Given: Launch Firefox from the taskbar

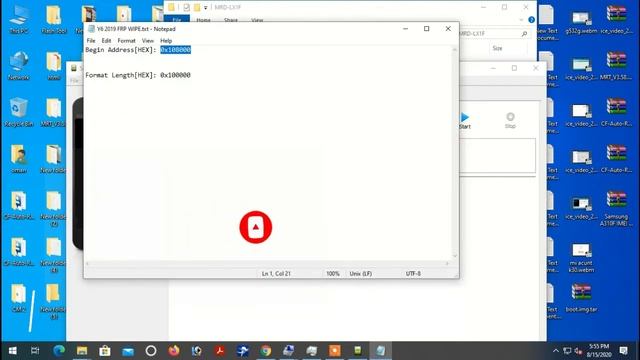Looking at the screenshot, I should (174, 351).
